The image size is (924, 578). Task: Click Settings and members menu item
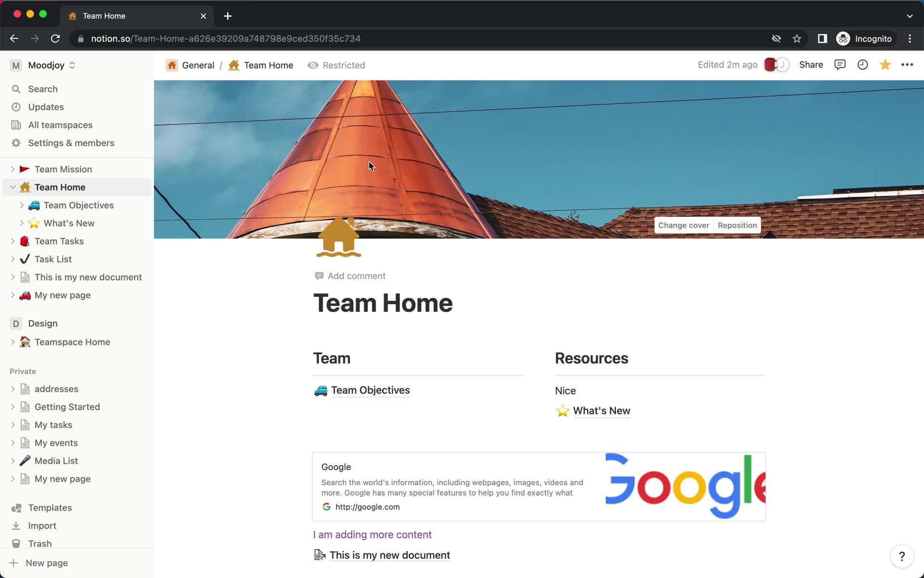[x=71, y=143]
